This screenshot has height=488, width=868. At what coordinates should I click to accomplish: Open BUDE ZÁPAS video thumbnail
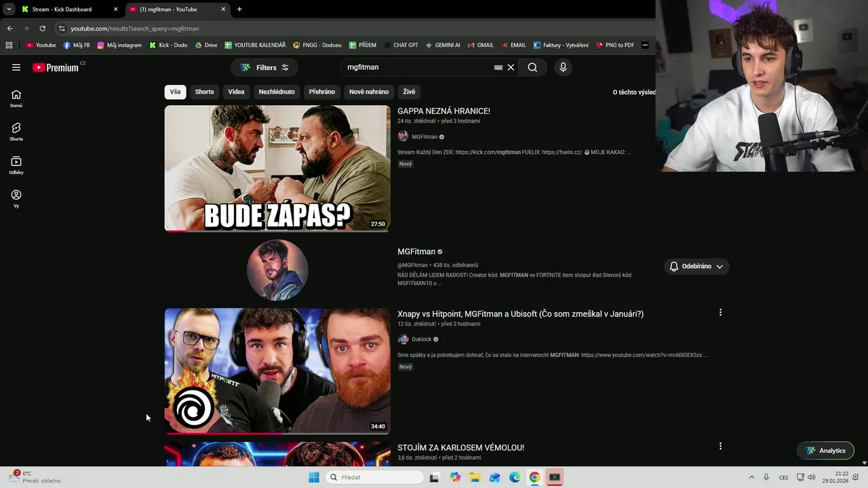click(277, 168)
